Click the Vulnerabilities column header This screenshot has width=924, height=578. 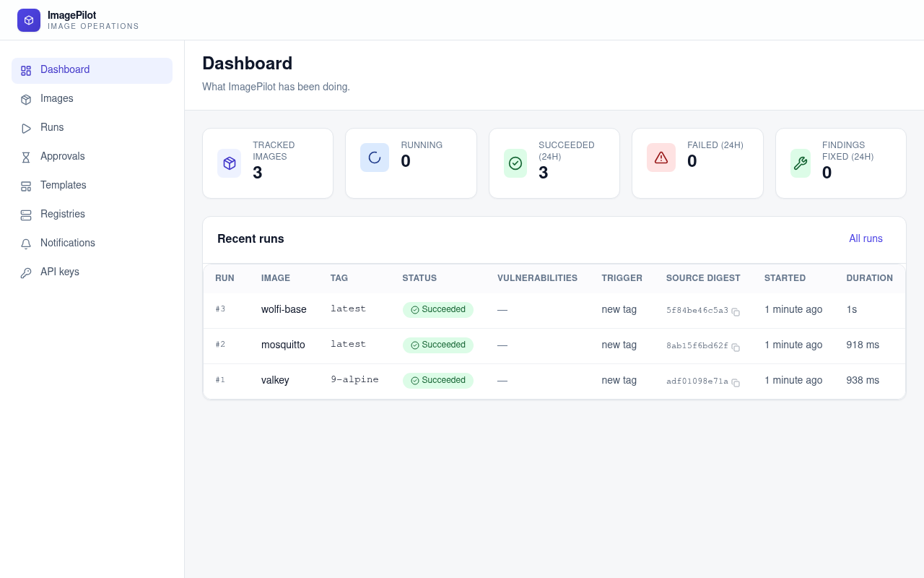tap(537, 278)
